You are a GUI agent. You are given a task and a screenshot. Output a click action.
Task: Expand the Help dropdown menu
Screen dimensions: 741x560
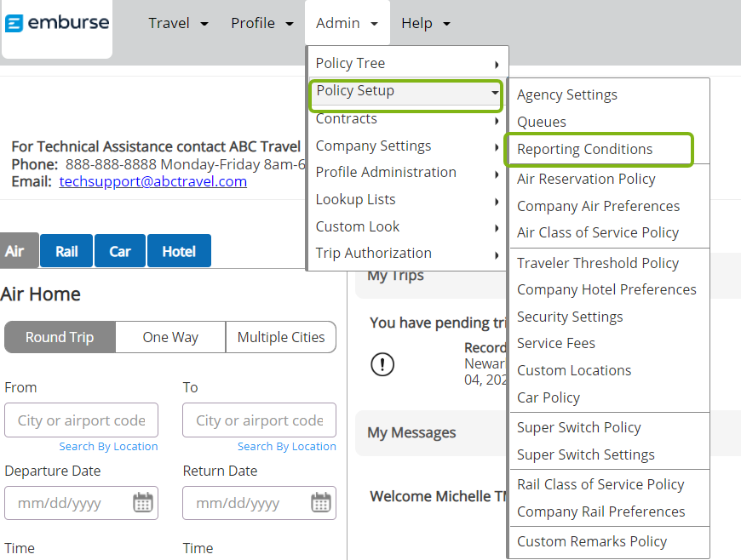tap(425, 23)
